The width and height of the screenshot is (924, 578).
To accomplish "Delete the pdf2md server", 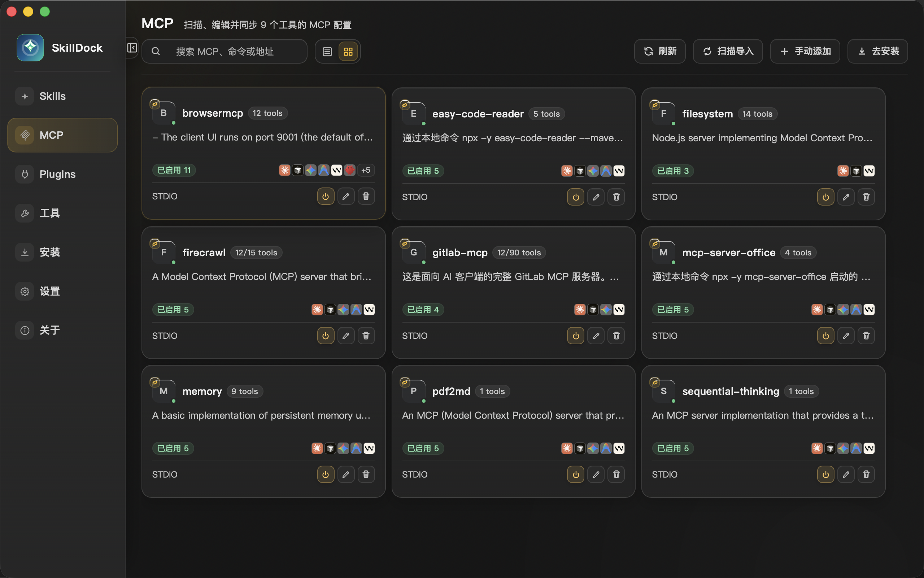I will click(x=616, y=474).
